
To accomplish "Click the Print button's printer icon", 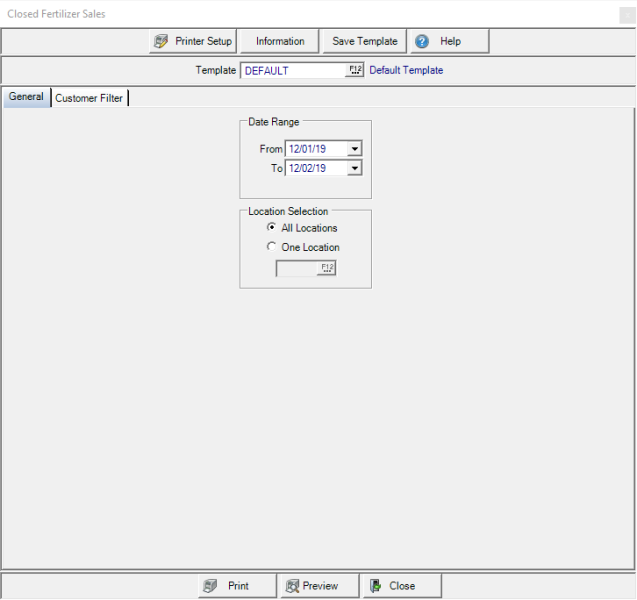I will pyautogui.click(x=209, y=586).
